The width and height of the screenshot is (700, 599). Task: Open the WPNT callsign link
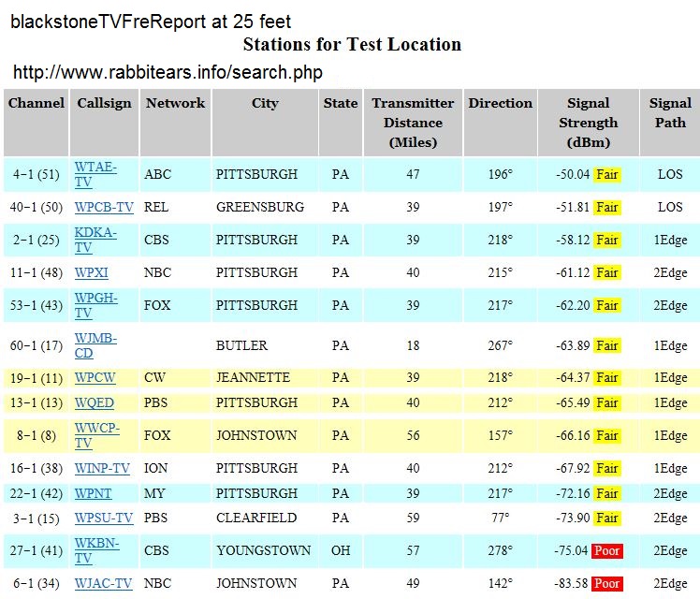coord(93,493)
